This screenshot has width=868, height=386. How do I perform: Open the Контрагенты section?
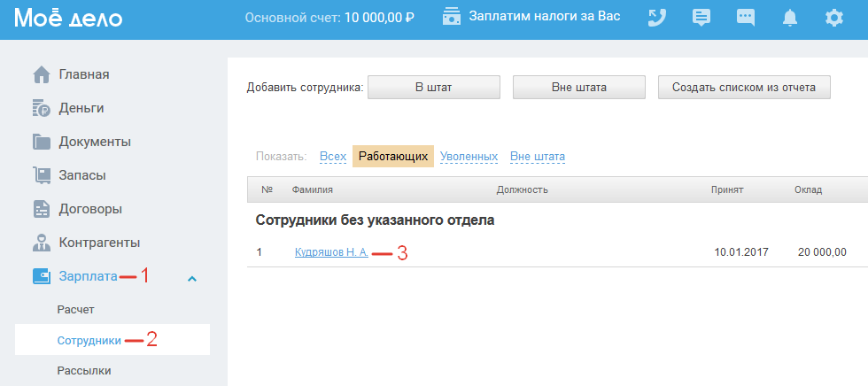coord(99,243)
